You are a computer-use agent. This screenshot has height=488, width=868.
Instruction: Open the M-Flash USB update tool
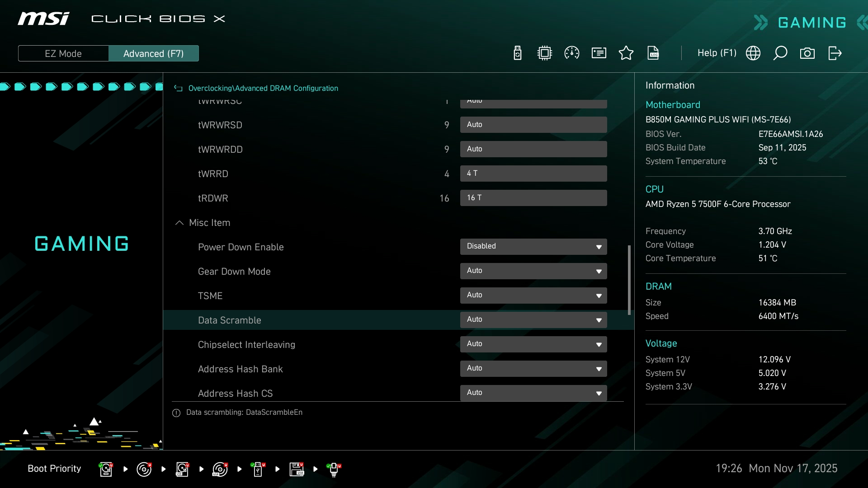pyautogui.click(x=518, y=53)
